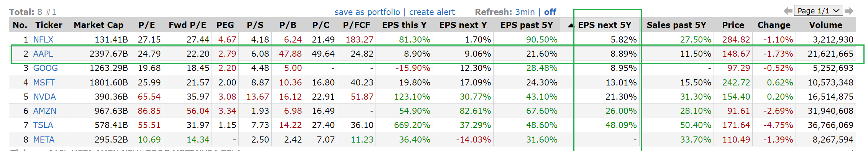Screen dimensions: 868x151
Task: Click sort arrow beside EPS next 5Y
Action: click(571, 25)
